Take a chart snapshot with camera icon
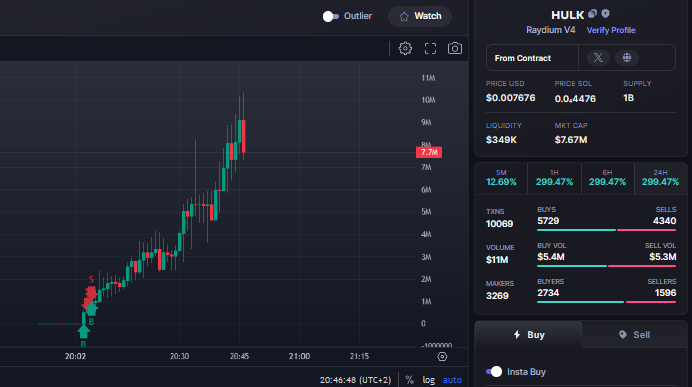Viewport: 692px width, 387px height. tap(455, 48)
